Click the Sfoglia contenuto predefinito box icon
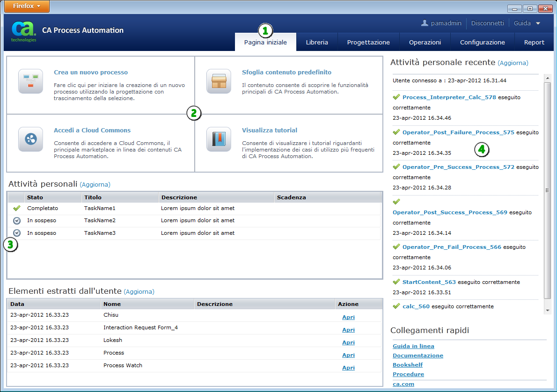Viewport: 557px width, 392px height. 219,81
